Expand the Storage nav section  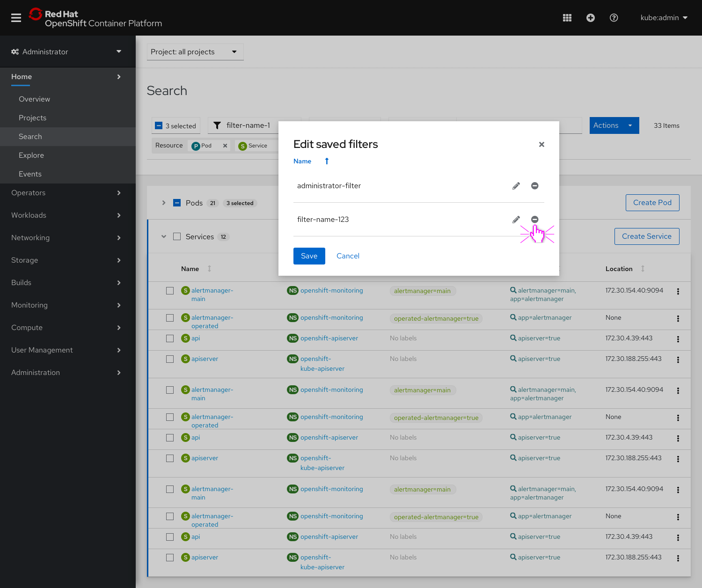67,260
